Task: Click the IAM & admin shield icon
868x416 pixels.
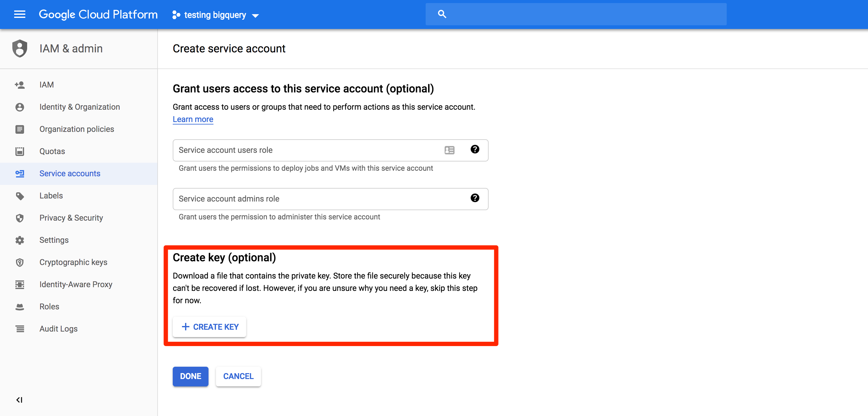Action: click(19, 48)
